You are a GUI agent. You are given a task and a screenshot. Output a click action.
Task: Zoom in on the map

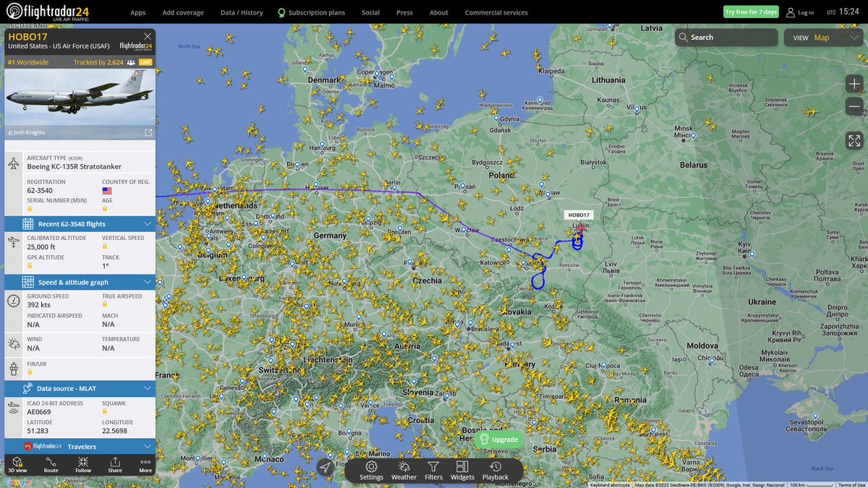[854, 85]
